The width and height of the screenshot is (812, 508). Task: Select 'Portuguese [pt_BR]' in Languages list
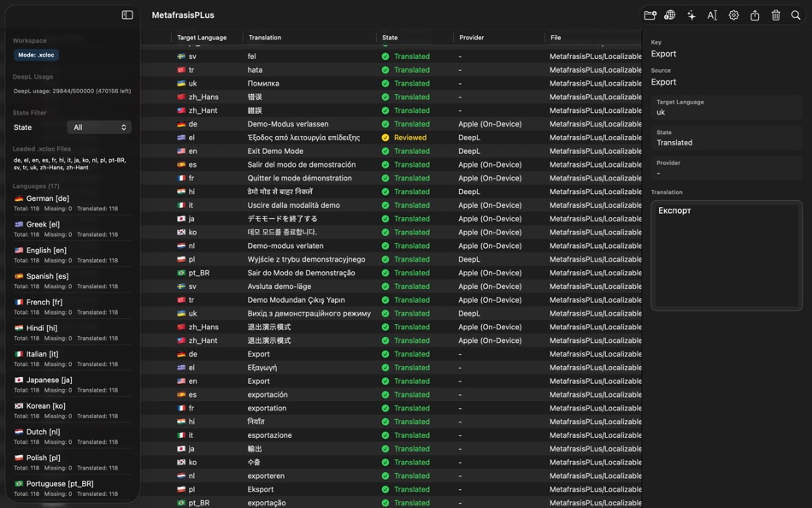pyautogui.click(x=73, y=487)
